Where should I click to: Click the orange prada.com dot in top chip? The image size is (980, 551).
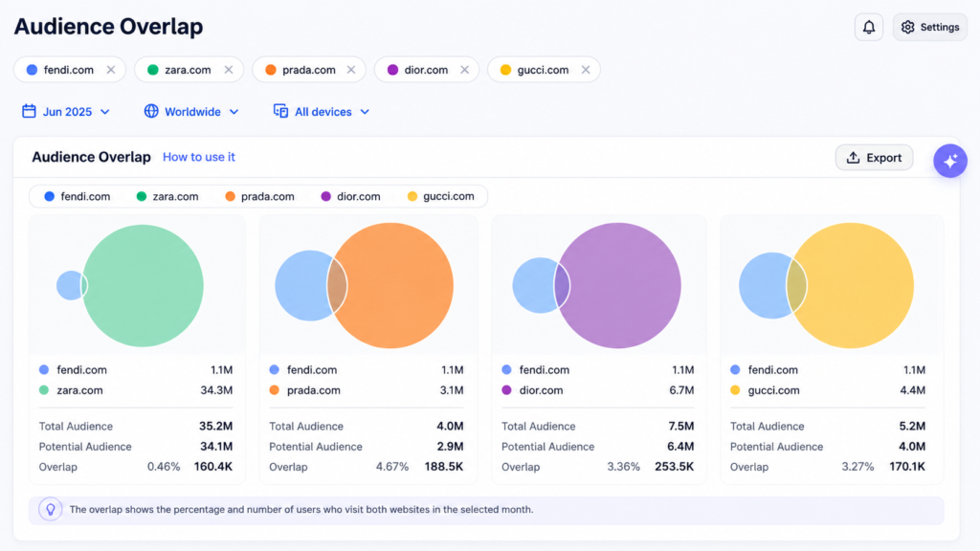(271, 70)
